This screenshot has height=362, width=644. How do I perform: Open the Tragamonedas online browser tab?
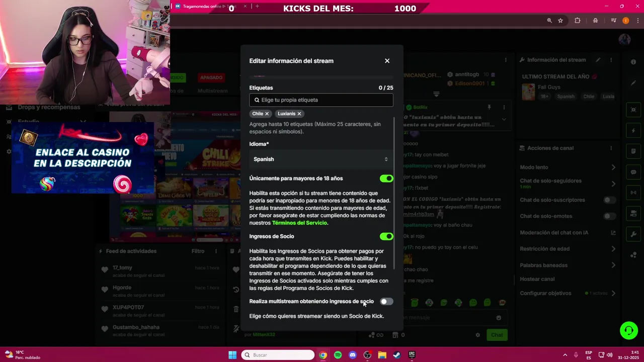211,7
